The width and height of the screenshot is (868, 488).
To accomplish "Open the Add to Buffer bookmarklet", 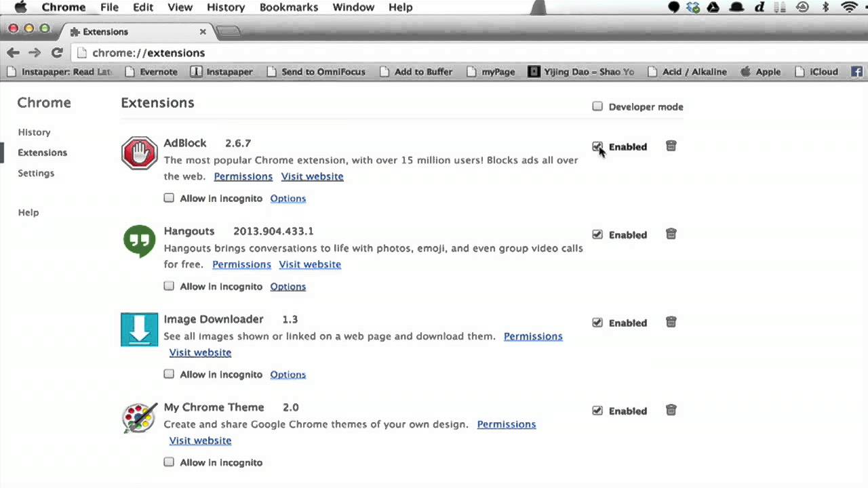I will coord(416,71).
